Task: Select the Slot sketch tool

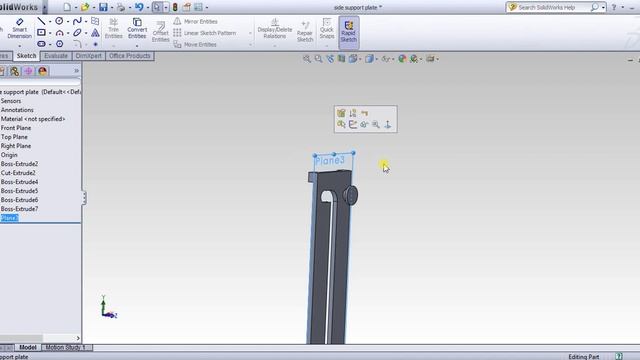Action: pyautogui.click(x=42, y=44)
